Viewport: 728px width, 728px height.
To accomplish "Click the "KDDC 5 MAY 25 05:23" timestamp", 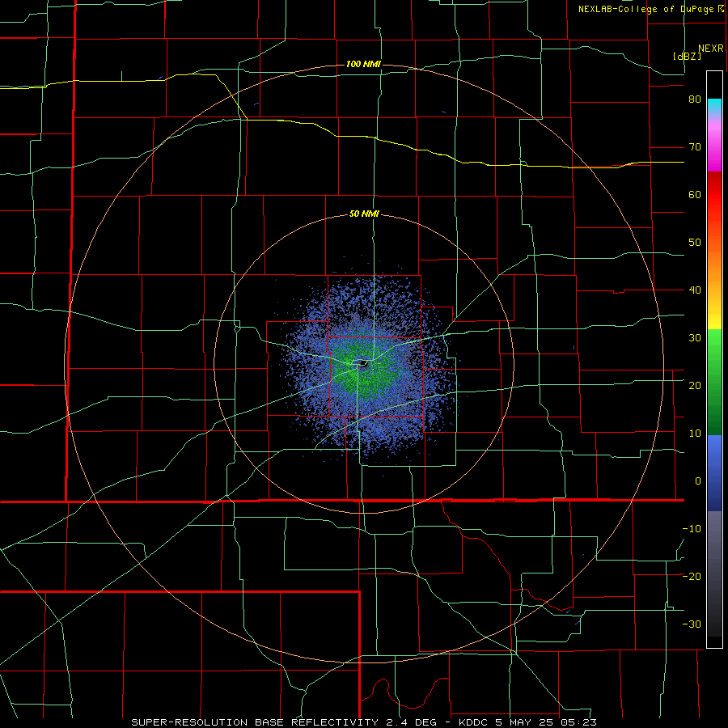I will 527,722.
